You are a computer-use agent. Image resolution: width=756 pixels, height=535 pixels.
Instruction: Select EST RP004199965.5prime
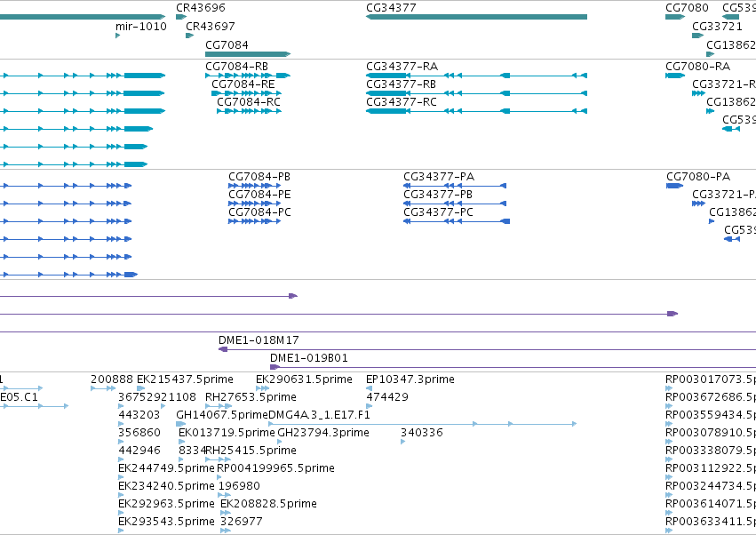[x=275, y=468]
